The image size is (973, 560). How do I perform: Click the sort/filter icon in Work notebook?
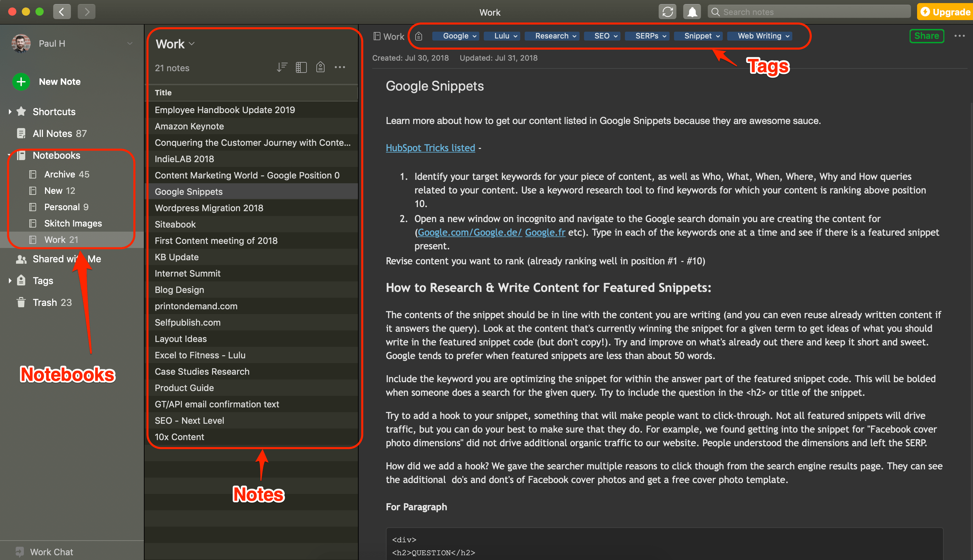[x=281, y=67]
